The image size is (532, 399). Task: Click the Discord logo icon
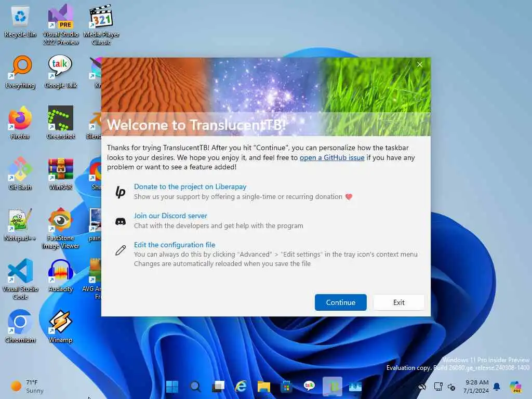121,221
